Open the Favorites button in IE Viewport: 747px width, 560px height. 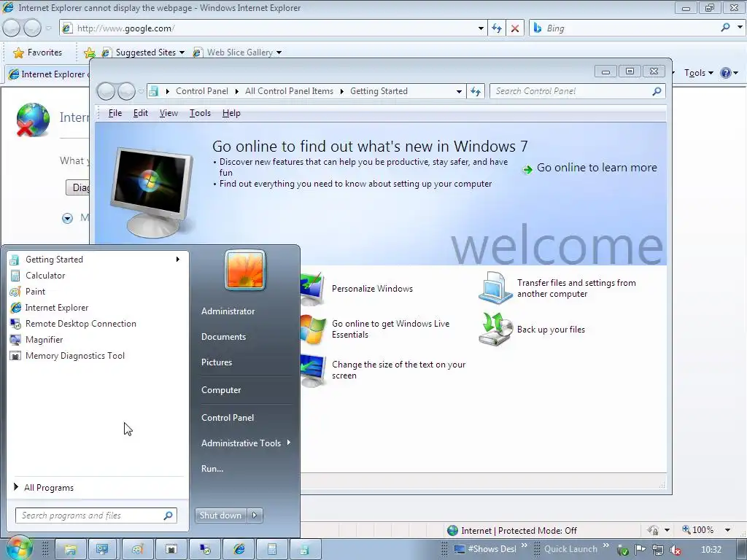tap(38, 52)
